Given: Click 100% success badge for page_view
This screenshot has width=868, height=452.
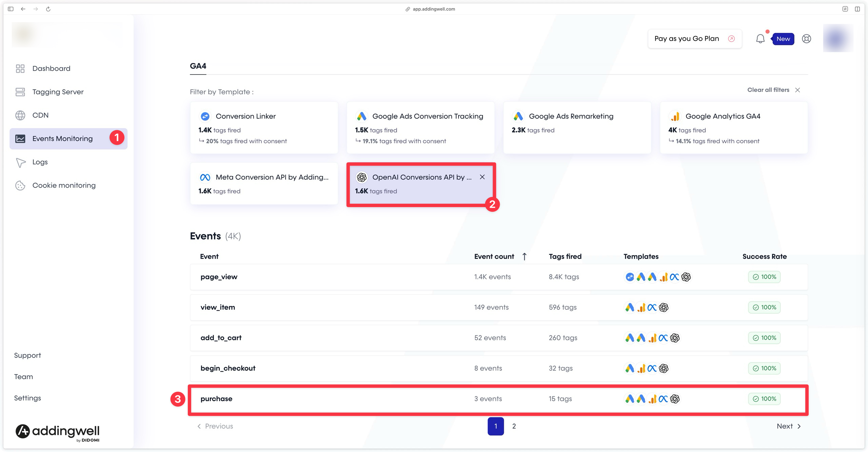Looking at the screenshot, I should 764,277.
